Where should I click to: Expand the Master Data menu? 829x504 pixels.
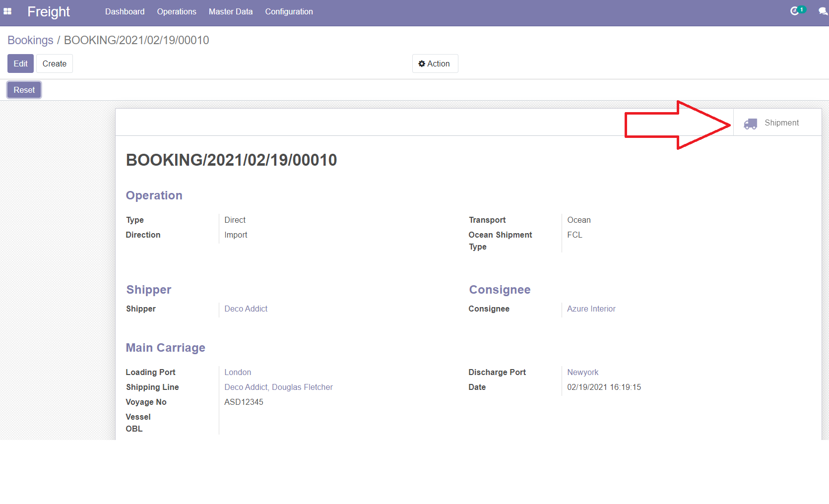coord(230,11)
